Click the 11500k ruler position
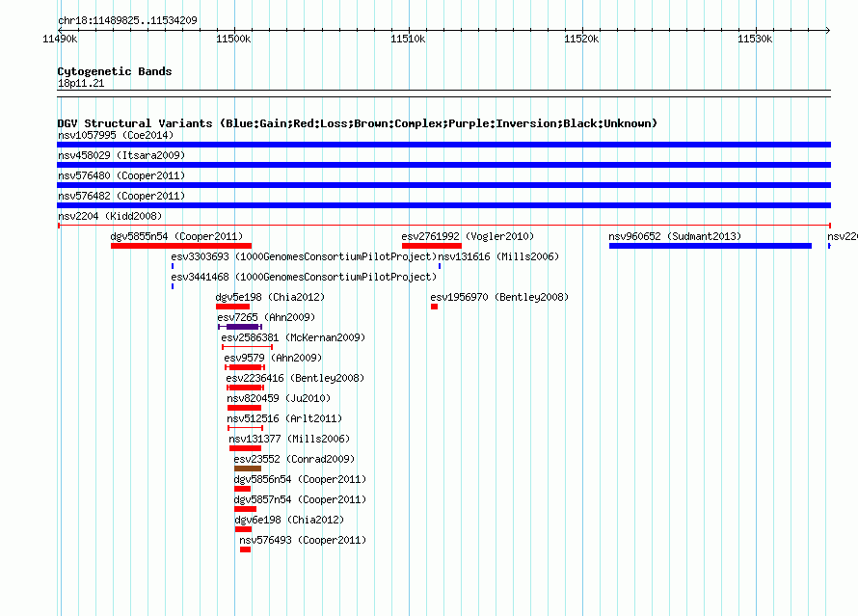This screenshot has width=858, height=616. 233,39
